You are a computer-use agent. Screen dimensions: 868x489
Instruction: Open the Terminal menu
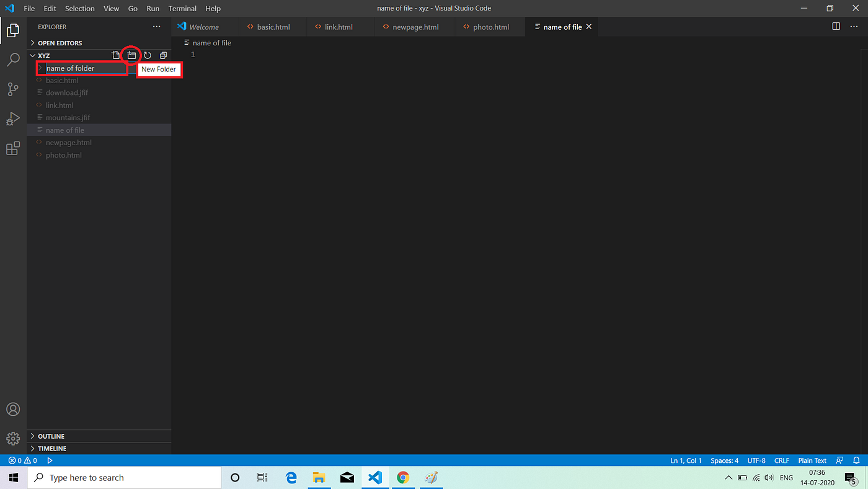pyautogui.click(x=182, y=8)
